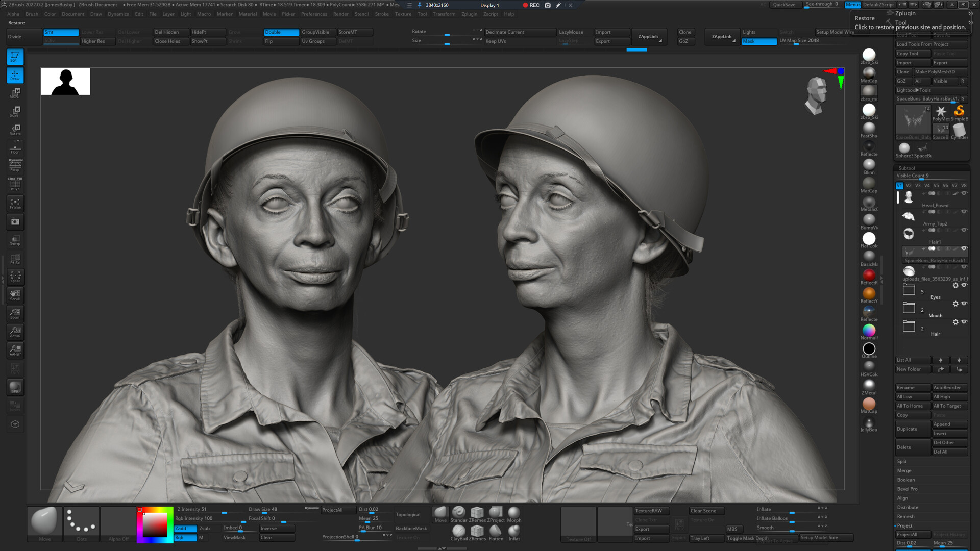Toggle Transp transparency mode
980x551 pixels.
pos(15,241)
